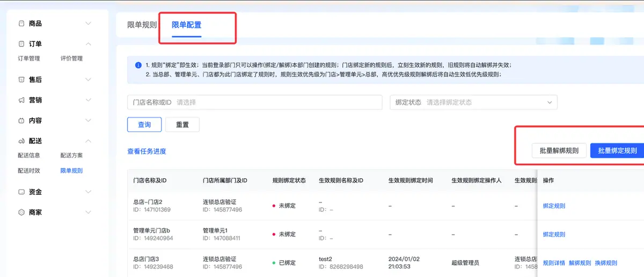Collapse the 配送 menu chevron

tap(89, 141)
